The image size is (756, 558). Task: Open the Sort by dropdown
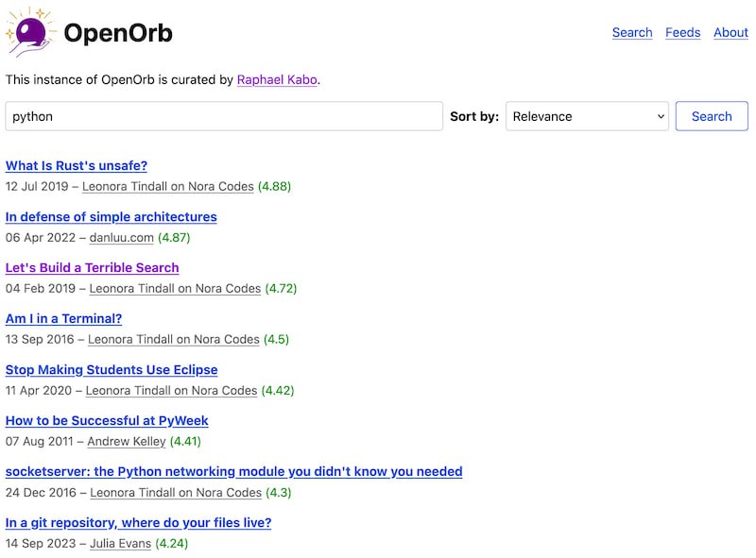click(586, 116)
